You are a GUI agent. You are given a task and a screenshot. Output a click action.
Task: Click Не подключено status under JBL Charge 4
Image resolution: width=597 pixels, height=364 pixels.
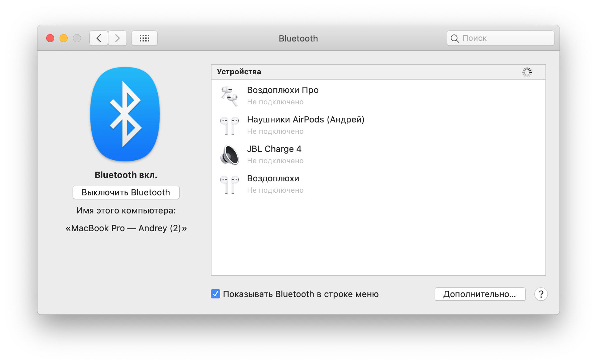point(275,161)
